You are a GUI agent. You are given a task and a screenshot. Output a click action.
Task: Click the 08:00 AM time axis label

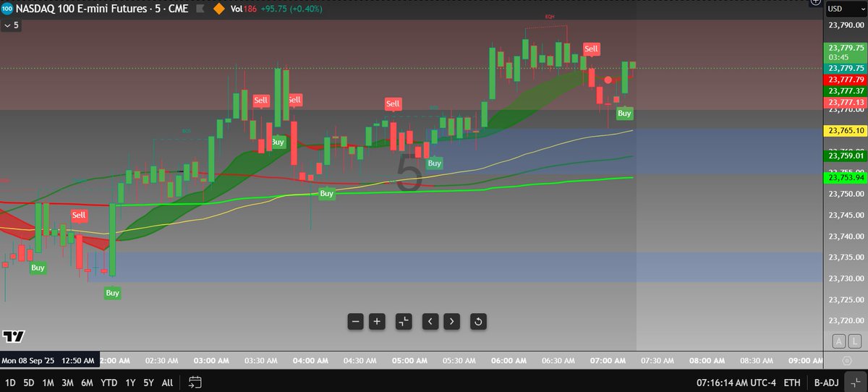click(x=707, y=360)
